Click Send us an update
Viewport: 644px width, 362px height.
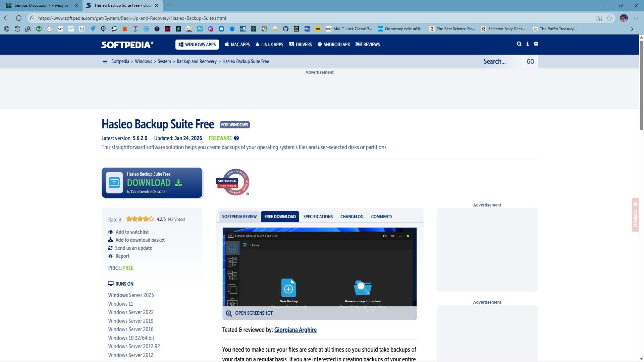(x=130, y=248)
